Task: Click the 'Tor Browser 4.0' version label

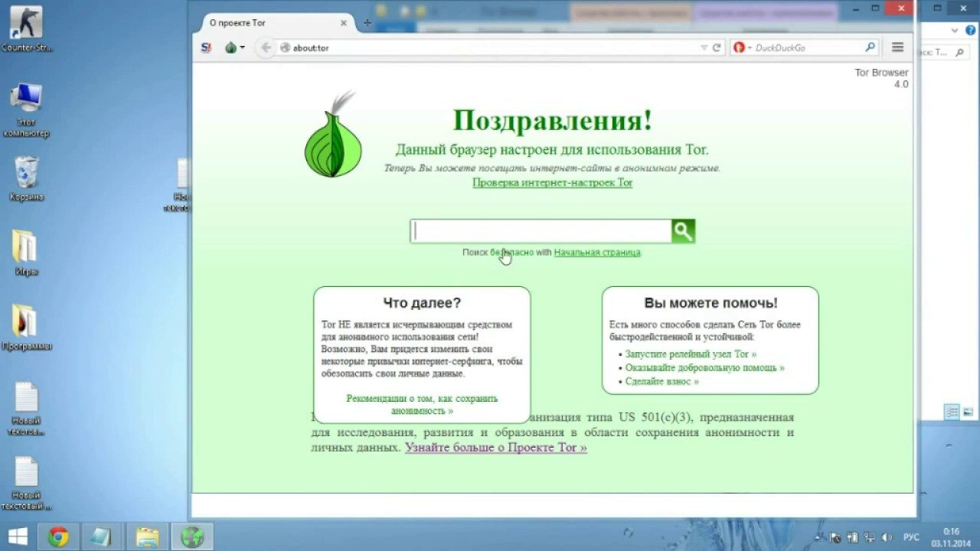Action: coord(881,78)
